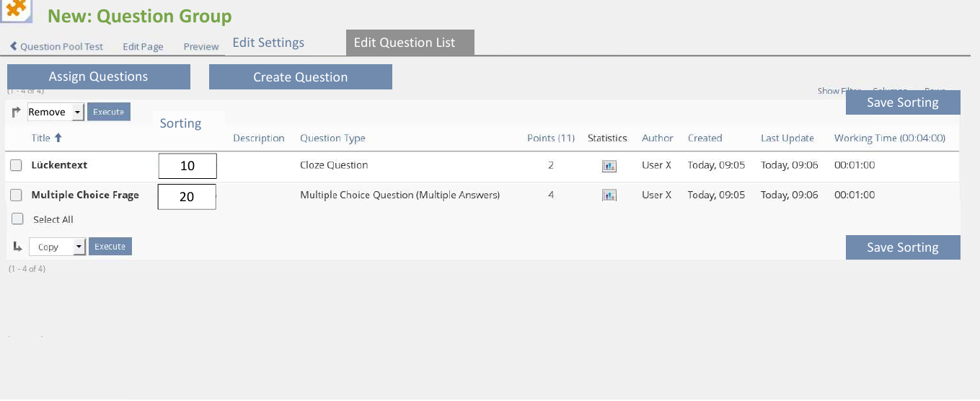This screenshot has height=401, width=980.
Task: Click sorting field containing 10
Action: click(x=187, y=166)
